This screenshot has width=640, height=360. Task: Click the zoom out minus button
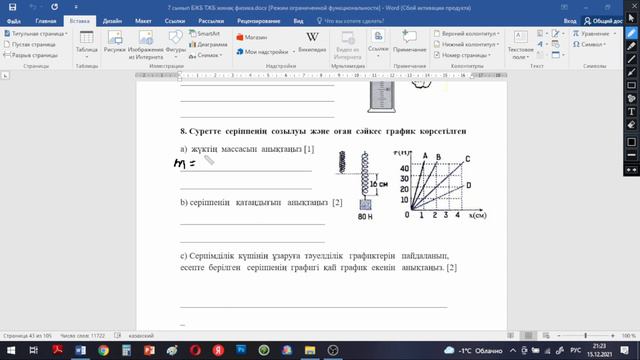pyautogui.click(x=559, y=336)
